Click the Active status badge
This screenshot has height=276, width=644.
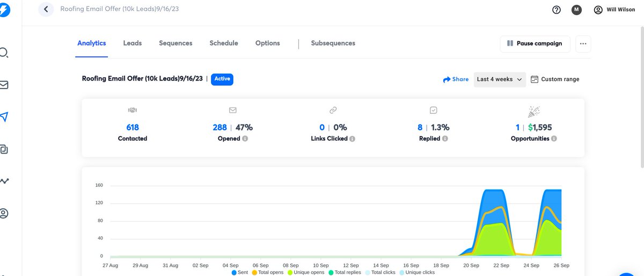coord(222,79)
